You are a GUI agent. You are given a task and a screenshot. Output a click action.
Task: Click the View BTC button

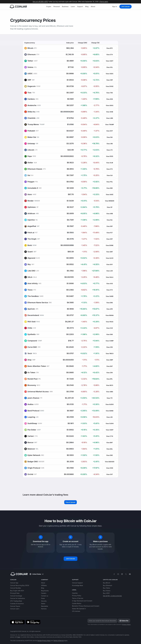point(109,48)
